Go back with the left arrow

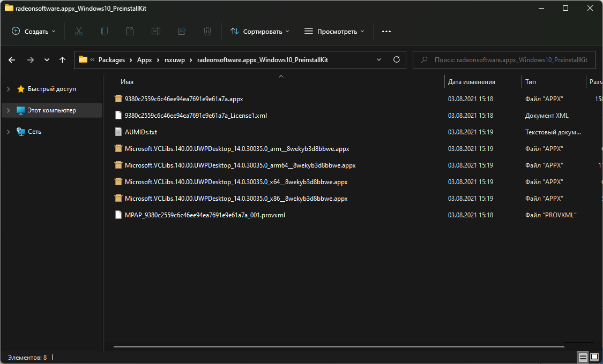click(x=12, y=60)
